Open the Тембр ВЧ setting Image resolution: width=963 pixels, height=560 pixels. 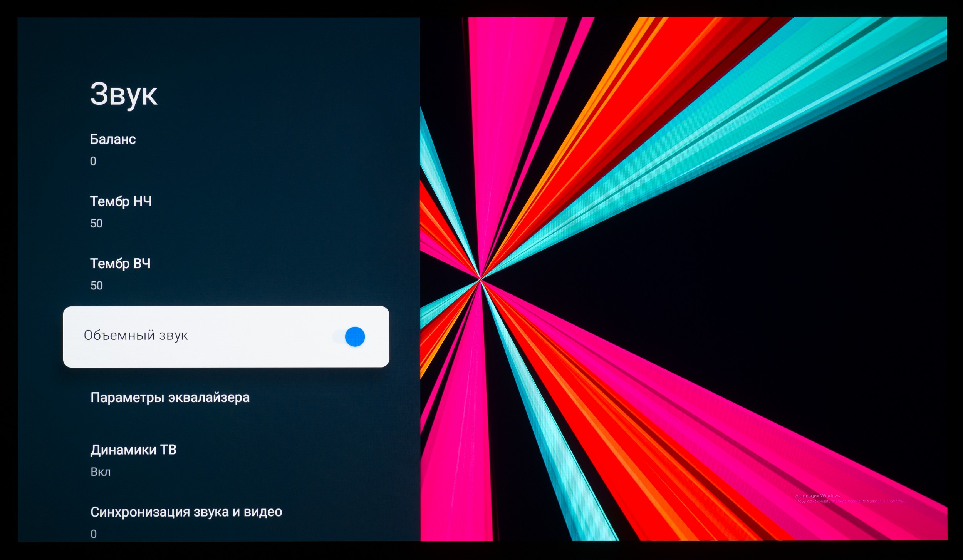[120, 264]
